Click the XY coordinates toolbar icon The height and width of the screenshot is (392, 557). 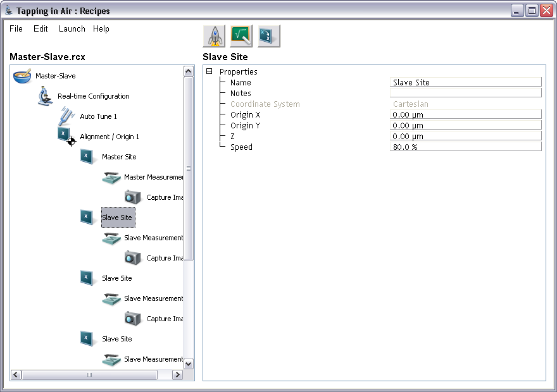[268, 36]
